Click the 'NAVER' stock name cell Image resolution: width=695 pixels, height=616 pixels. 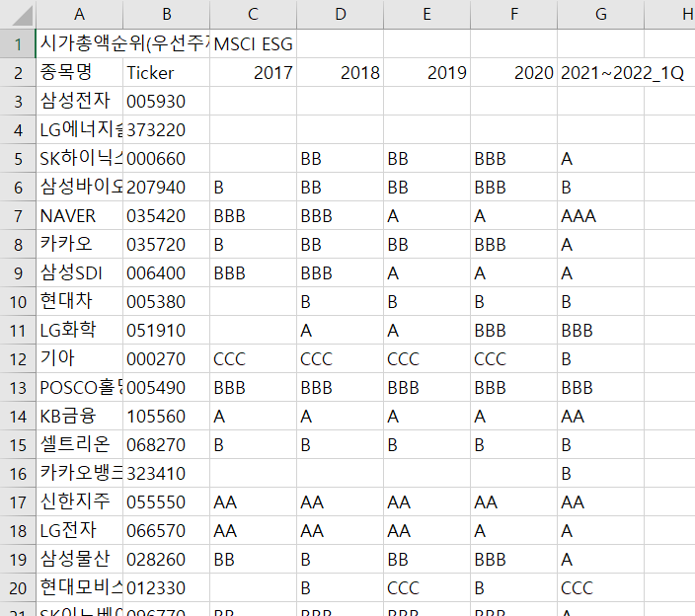(x=79, y=215)
